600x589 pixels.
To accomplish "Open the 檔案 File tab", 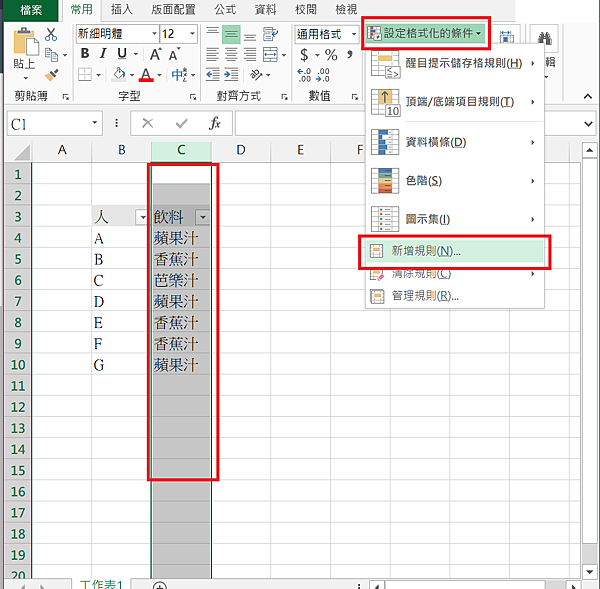I will (31, 10).
